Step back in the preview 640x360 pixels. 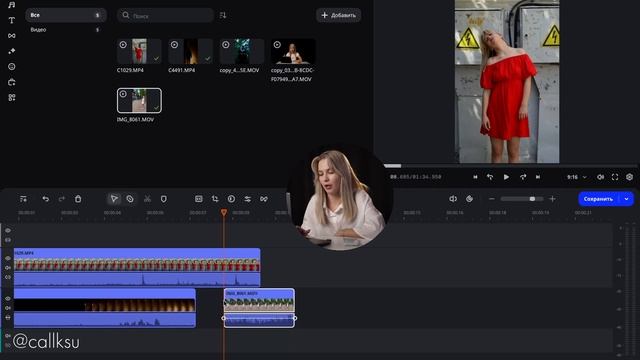(x=490, y=177)
